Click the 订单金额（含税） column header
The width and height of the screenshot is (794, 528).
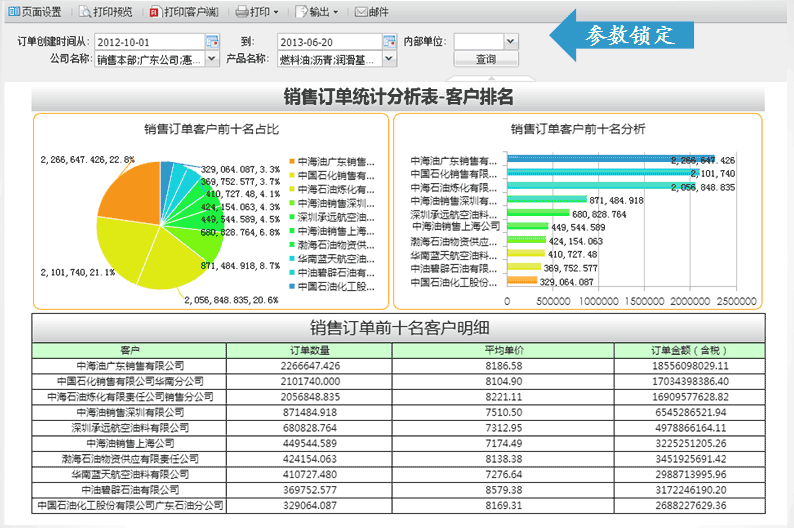(x=690, y=350)
